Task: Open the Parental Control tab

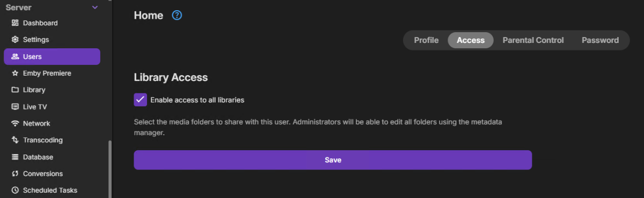Action: click(x=533, y=40)
